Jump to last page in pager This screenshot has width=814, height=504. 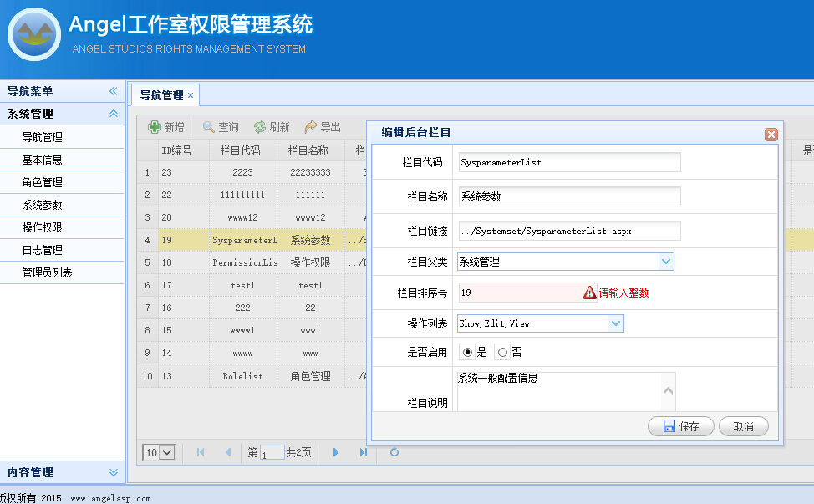tap(364, 452)
